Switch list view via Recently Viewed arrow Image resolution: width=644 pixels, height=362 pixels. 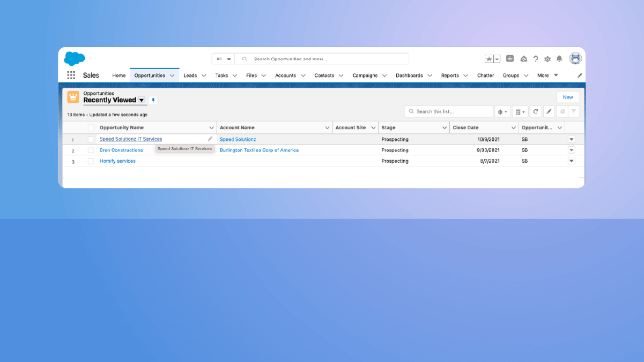[142, 100]
